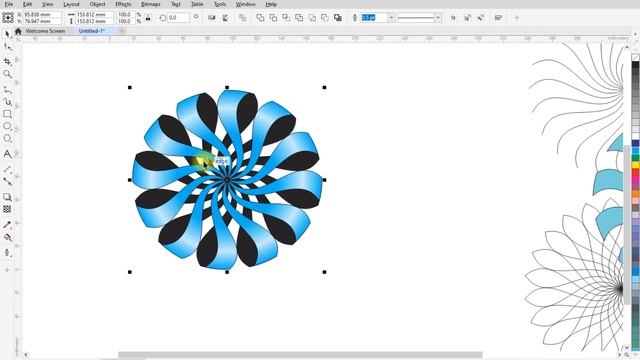Viewport: 640px width, 360px height.
Task: Select the Rectangle tool
Action: coord(7,114)
